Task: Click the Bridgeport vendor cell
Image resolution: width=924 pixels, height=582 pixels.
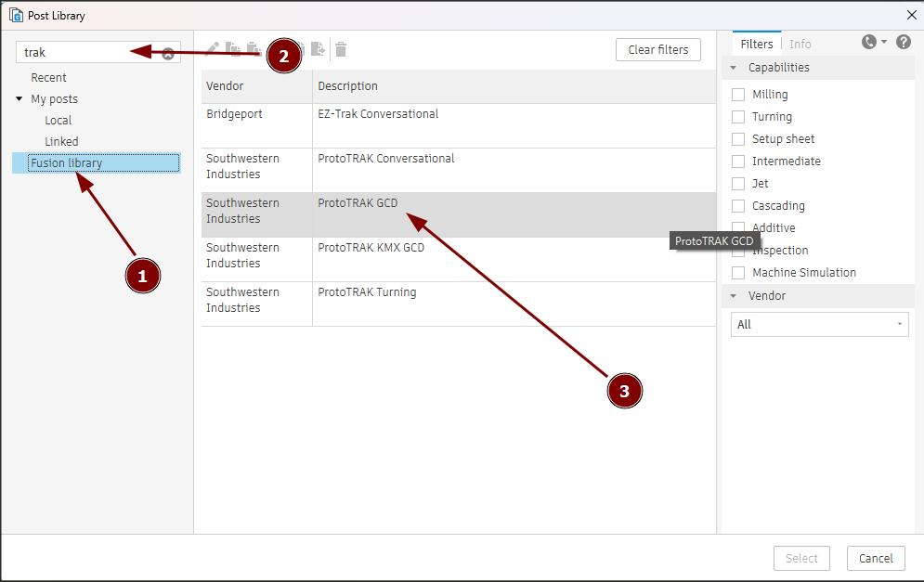Action: point(256,125)
